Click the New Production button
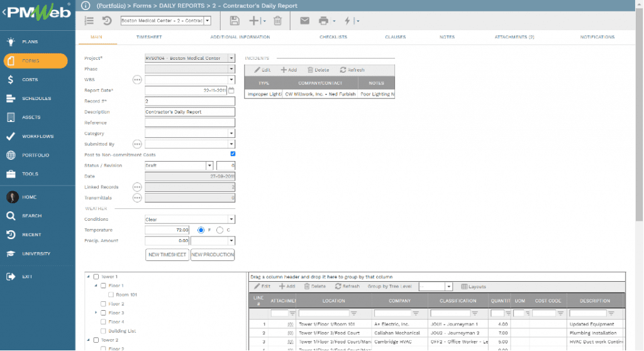 click(213, 255)
